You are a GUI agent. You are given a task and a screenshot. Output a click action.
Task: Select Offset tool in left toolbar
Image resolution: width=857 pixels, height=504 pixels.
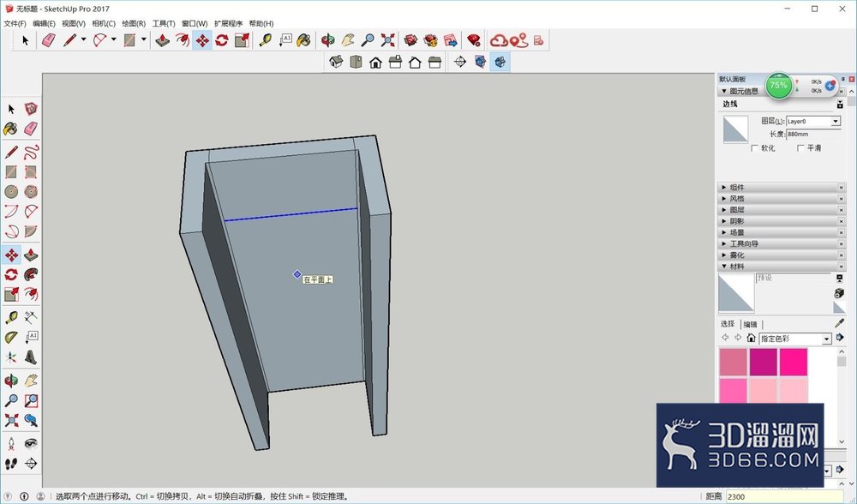pos(31,294)
